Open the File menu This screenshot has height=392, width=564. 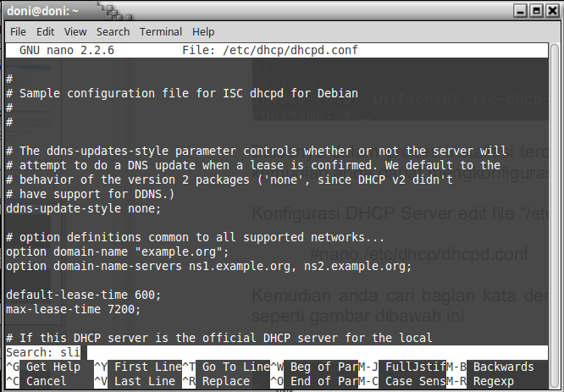[18, 31]
